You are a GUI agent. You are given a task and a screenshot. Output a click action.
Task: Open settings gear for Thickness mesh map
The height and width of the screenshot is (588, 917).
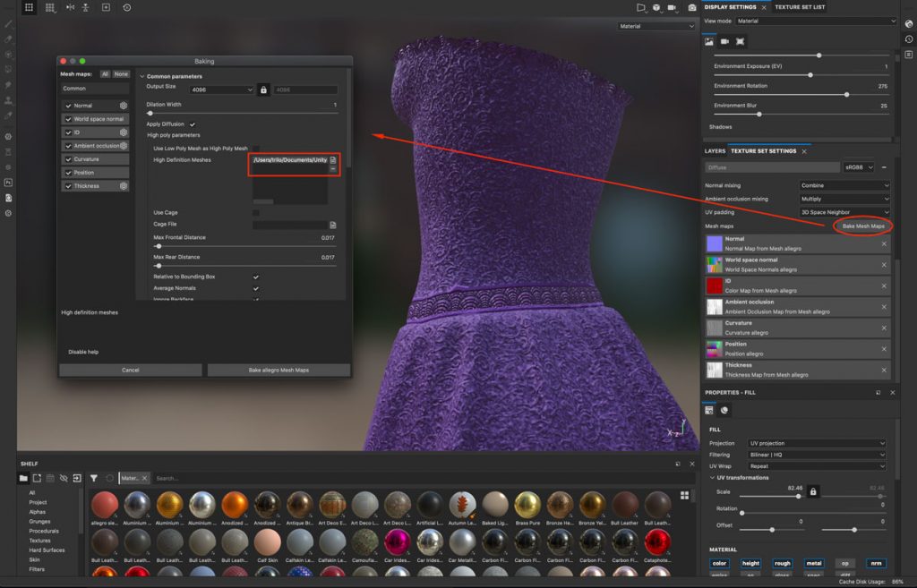coord(124,186)
